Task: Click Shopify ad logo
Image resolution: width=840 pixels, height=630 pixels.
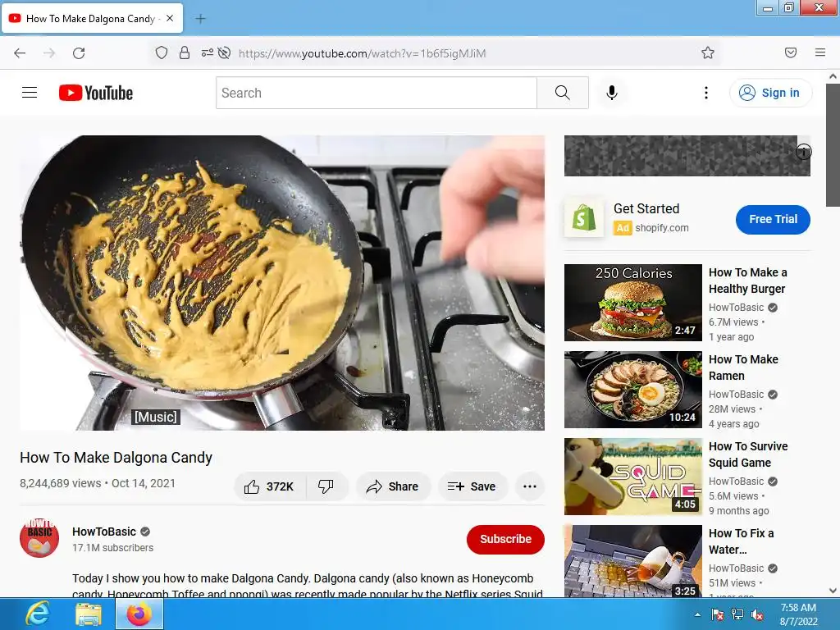Action: (584, 218)
